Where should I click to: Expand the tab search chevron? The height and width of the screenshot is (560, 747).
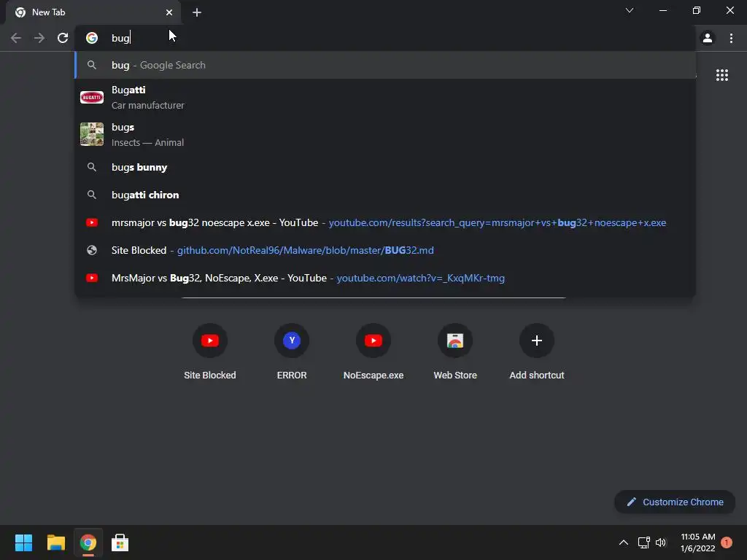point(630,10)
